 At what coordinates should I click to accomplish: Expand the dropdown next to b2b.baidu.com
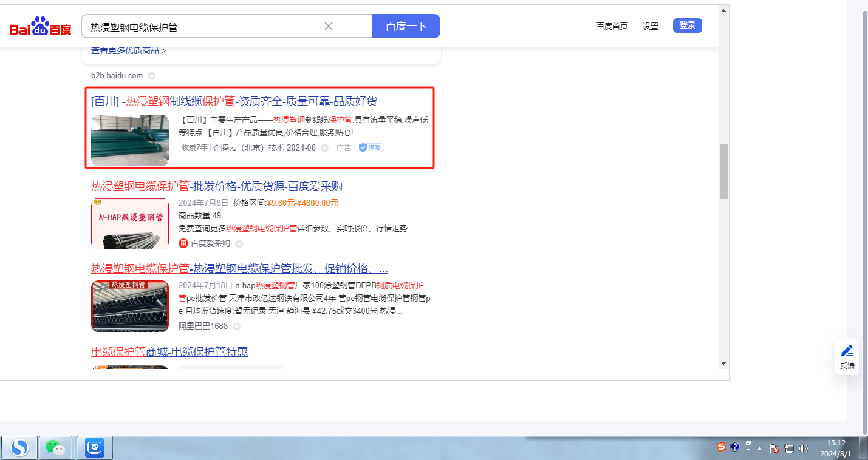[152, 76]
